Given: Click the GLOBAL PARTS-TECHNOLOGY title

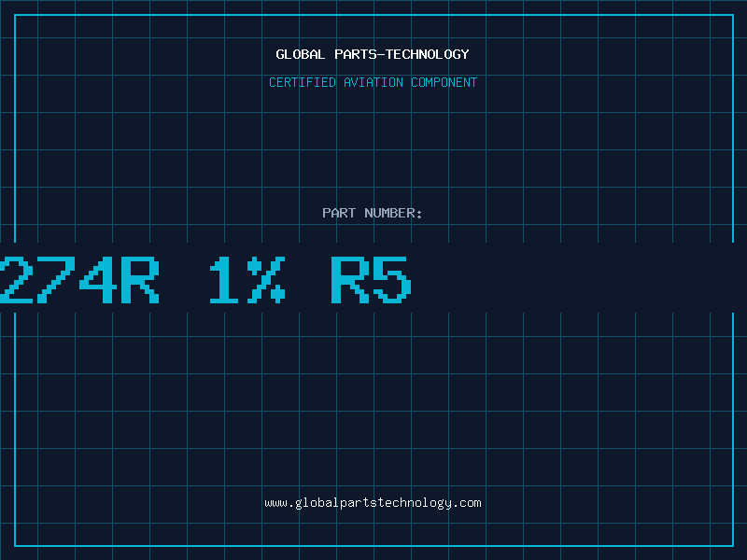Looking at the screenshot, I should 373,54.
